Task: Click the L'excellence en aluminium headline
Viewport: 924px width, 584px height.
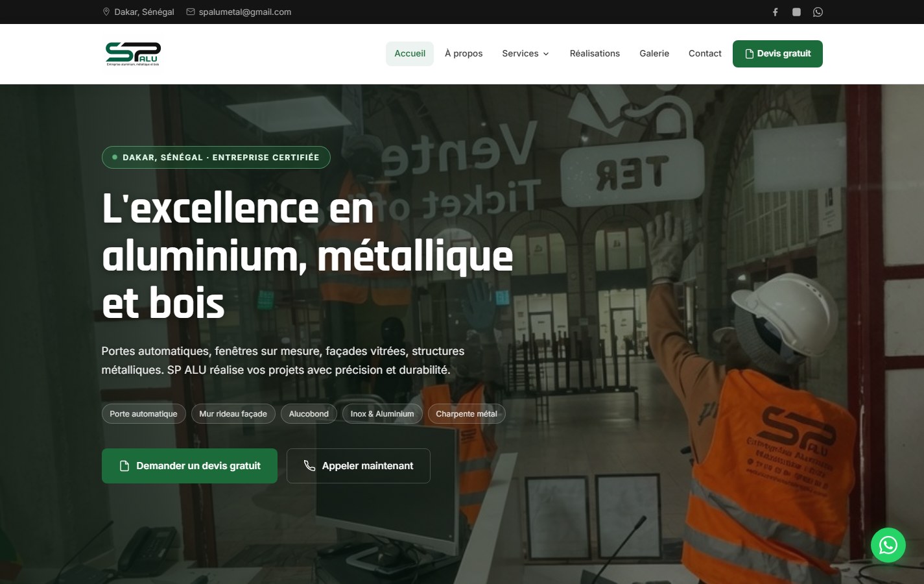Action: 307,256
